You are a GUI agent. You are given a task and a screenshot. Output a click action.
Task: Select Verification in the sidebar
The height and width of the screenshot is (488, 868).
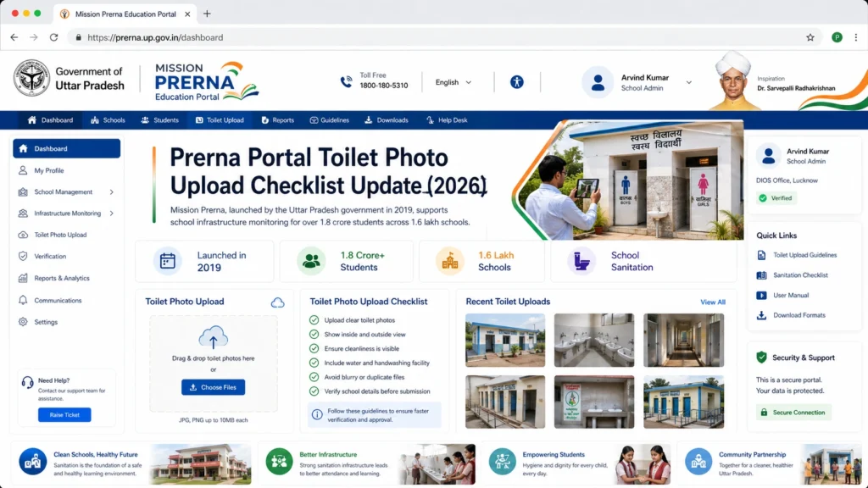tap(66, 256)
